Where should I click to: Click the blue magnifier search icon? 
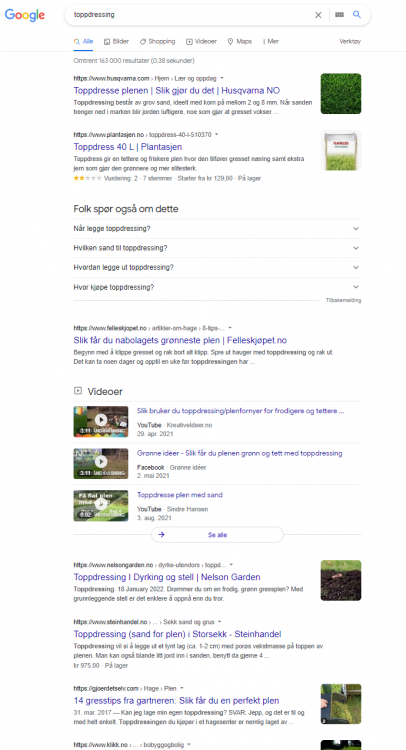tap(357, 15)
